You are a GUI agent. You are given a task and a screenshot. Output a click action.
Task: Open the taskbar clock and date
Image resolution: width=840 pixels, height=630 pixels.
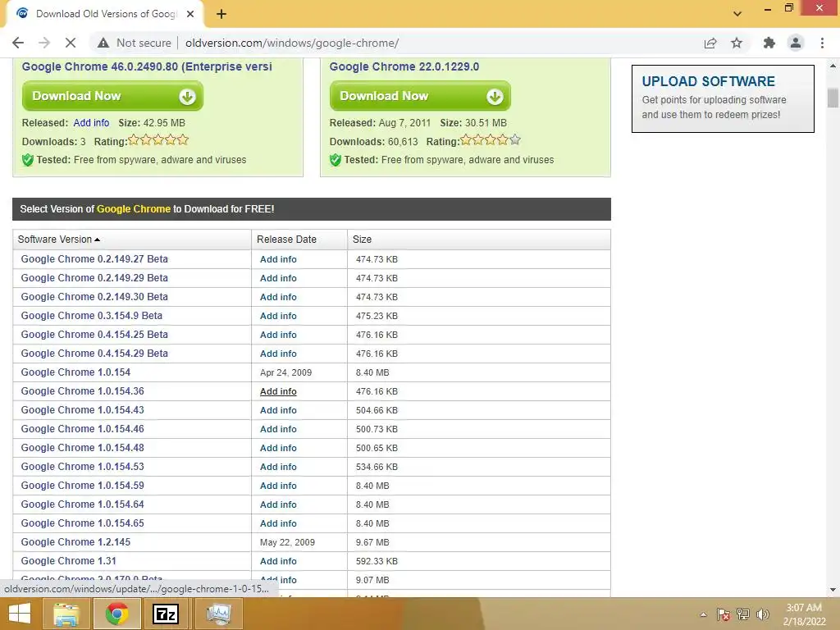click(804, 614)
